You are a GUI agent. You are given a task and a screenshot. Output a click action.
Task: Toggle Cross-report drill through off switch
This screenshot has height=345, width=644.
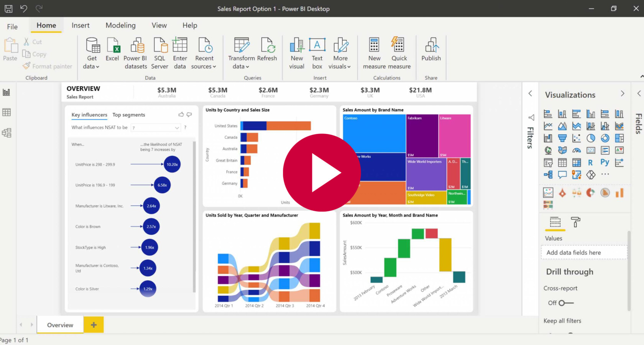coord(566,303)
